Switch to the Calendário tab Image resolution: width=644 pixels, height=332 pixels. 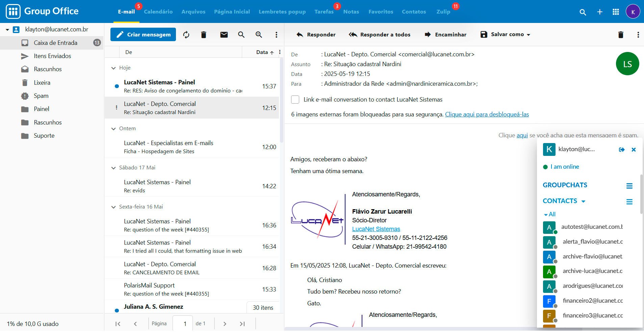click(158, 12)
